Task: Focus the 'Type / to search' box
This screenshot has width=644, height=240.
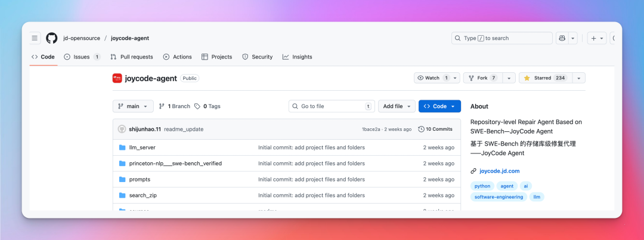Action: tap(502, 38)
